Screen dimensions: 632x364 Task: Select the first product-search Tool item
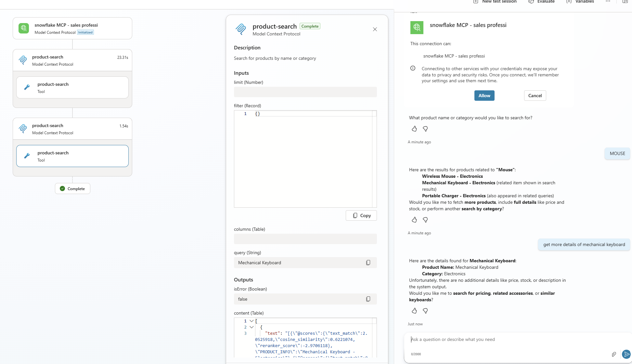tap(72, 87)
